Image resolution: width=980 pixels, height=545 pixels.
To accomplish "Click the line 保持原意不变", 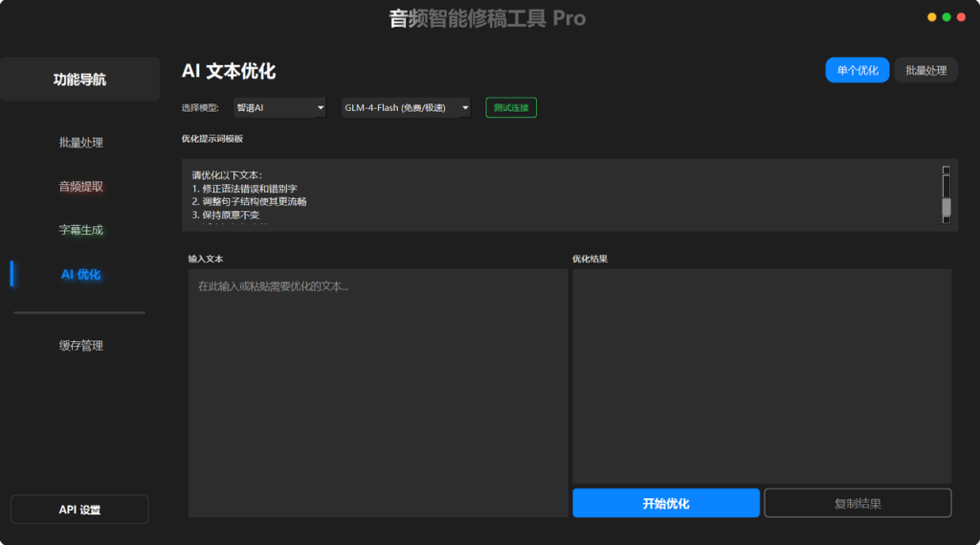I will pyautogui.click(x=225, y=215).
